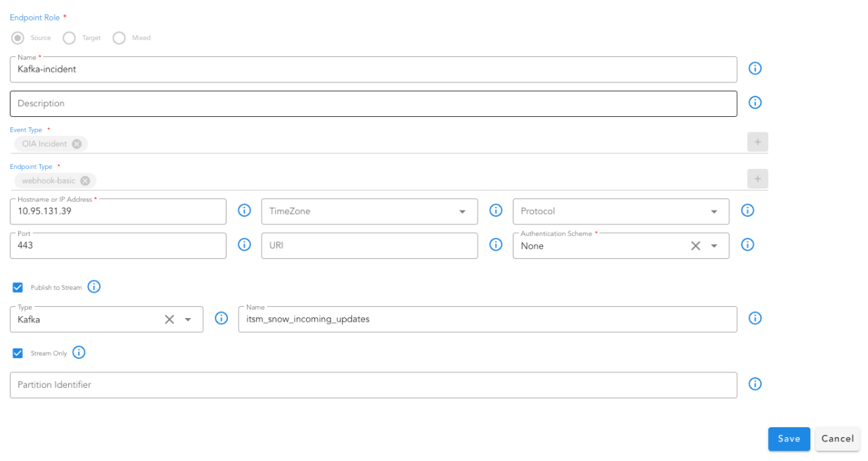Select the Mixed endpoint role radio
This screenshot has height=461, width=868.
[119, 38]
